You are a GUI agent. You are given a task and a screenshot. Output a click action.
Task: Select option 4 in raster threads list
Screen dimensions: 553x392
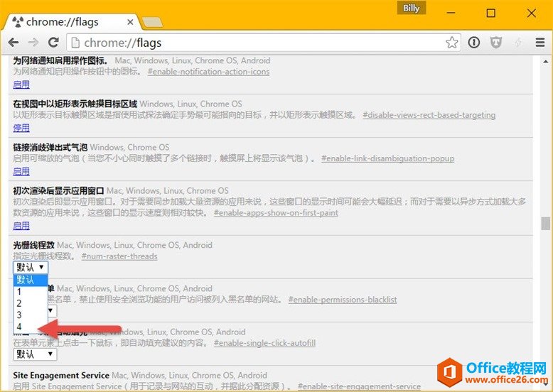20,326
